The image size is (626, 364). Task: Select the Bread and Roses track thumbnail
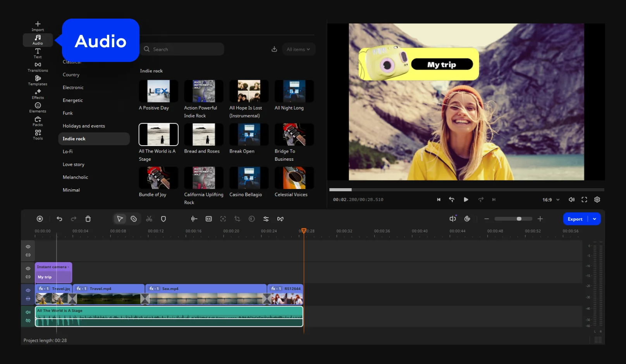(204, 134)
